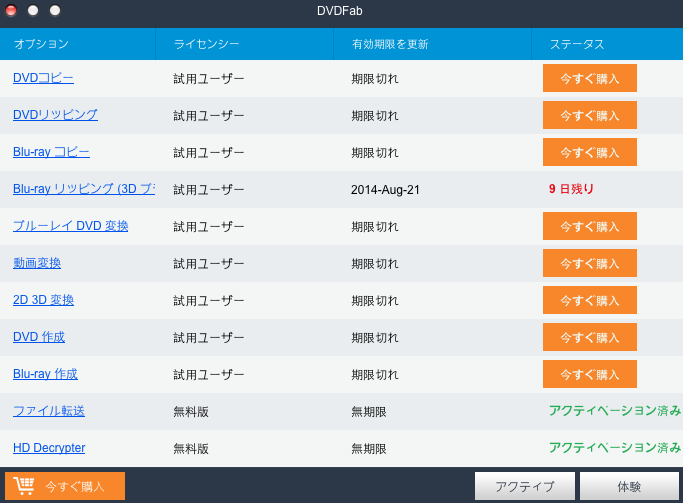
Task: Click 期限切れ in the DVDリッピング row
Action: click(375, 116)
